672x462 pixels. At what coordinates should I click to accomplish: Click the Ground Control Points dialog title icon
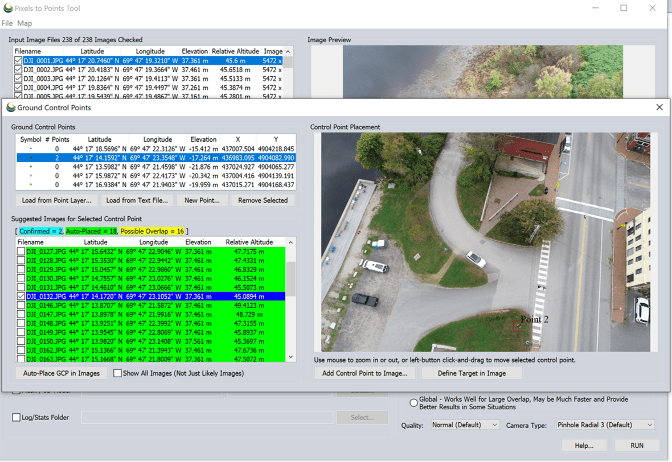pos(11,107)
